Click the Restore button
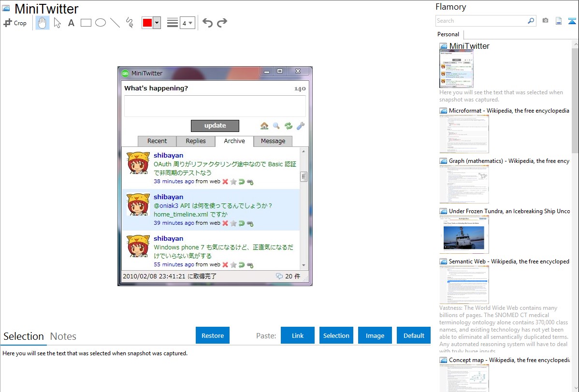 coord(213,335)
